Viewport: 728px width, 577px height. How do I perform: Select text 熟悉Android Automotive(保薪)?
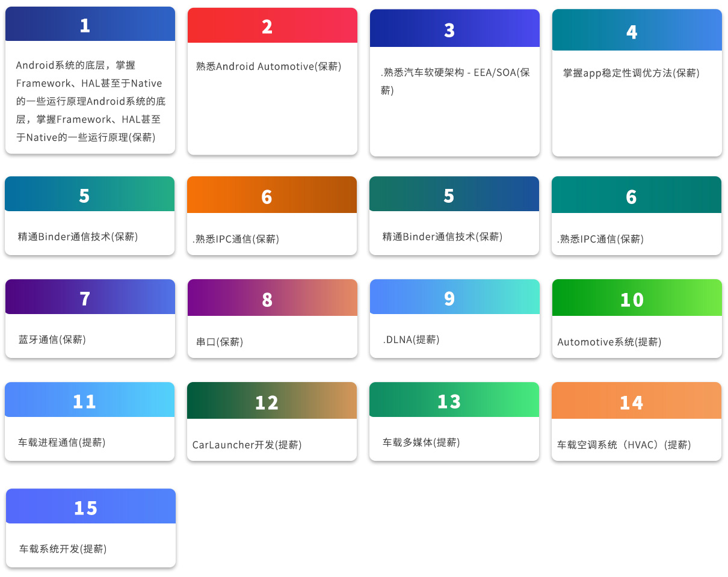click(x=269, y=66)
